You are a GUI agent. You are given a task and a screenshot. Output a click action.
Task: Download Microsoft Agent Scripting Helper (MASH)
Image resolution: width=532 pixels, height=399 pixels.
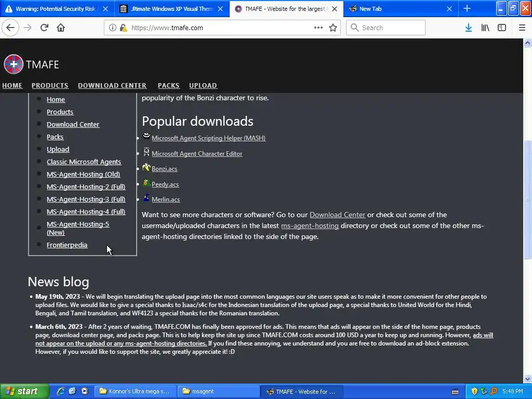209,138
